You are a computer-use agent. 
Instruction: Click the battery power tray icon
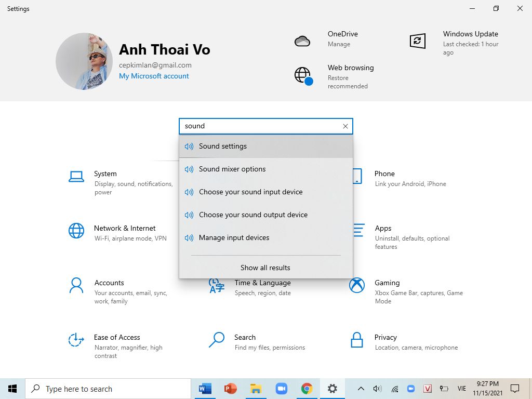[x=444, y=389]
